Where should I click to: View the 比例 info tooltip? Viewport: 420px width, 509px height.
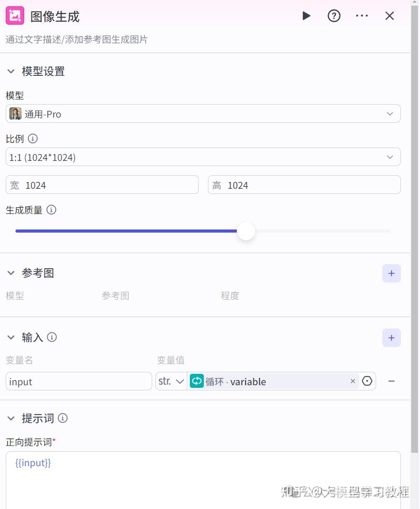point(33,138)
